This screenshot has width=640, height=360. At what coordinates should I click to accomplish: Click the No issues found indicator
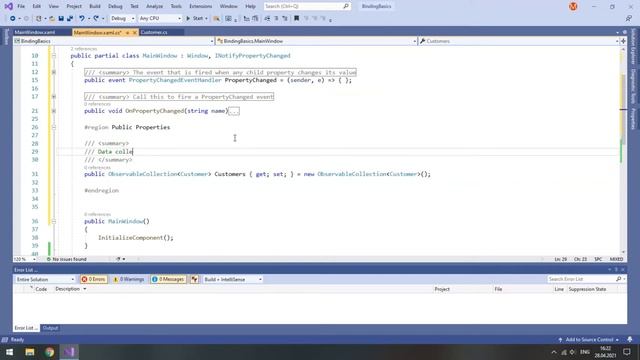pos(67,259)
